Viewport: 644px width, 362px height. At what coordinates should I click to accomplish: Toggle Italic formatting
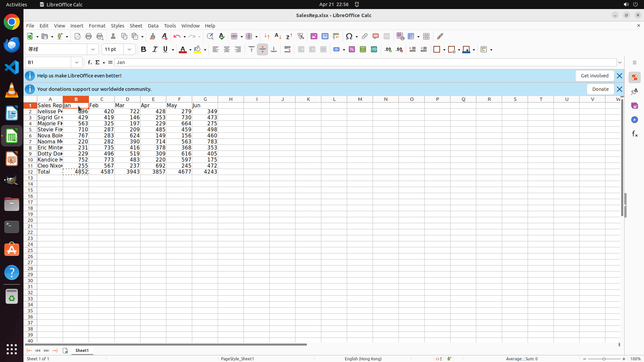155,49
